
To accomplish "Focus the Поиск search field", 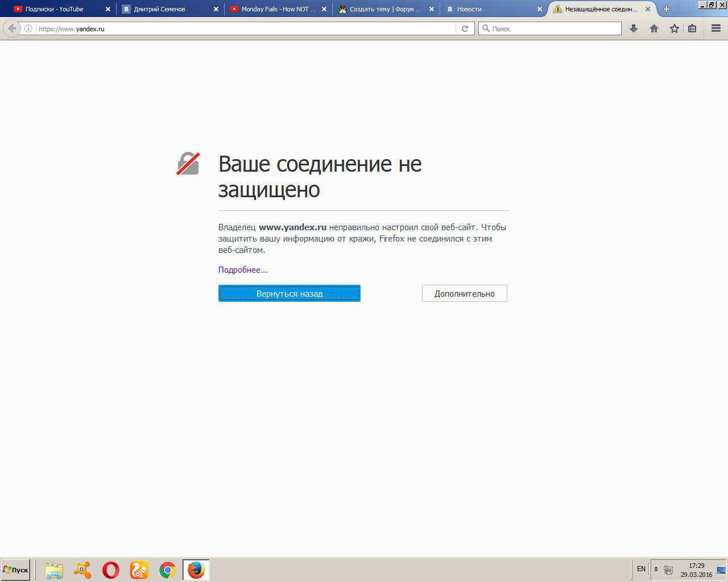I will tap(550, 28).
